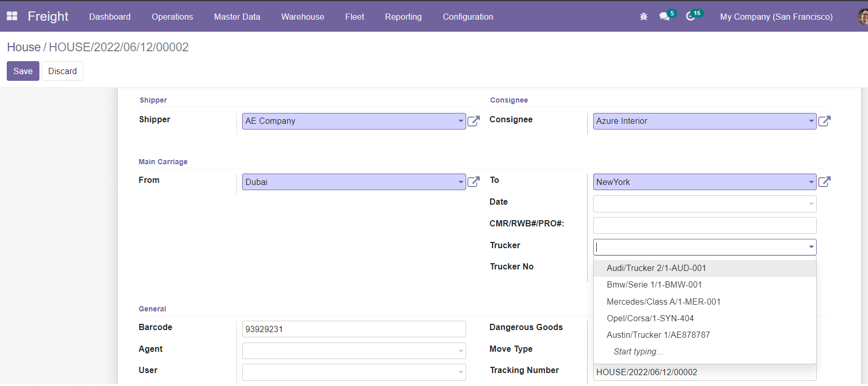The width and height of the screenshot is (868, 386).
Task: Open the Master Data menu
Action: tap(237, 17)
